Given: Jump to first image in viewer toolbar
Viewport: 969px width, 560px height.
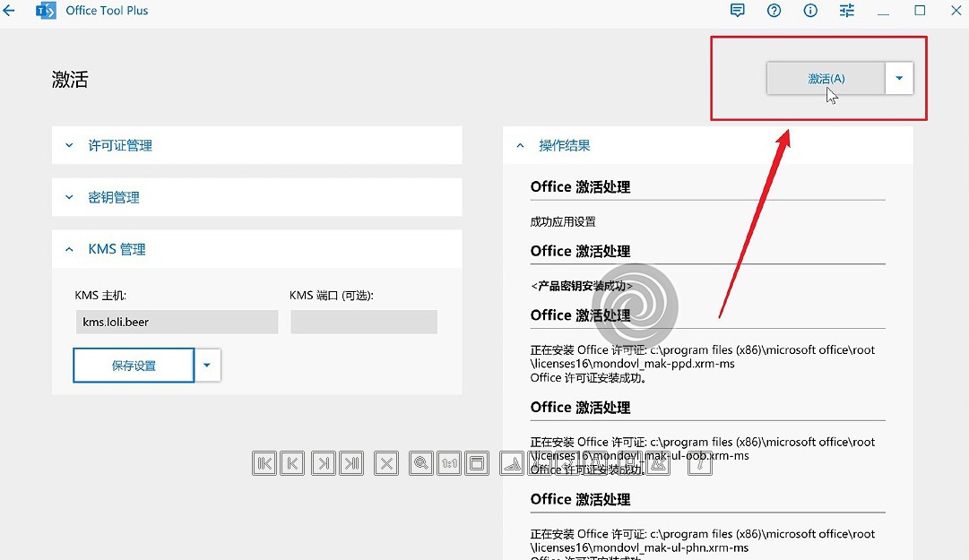Looking at the screenshot, I should (264, 463).
